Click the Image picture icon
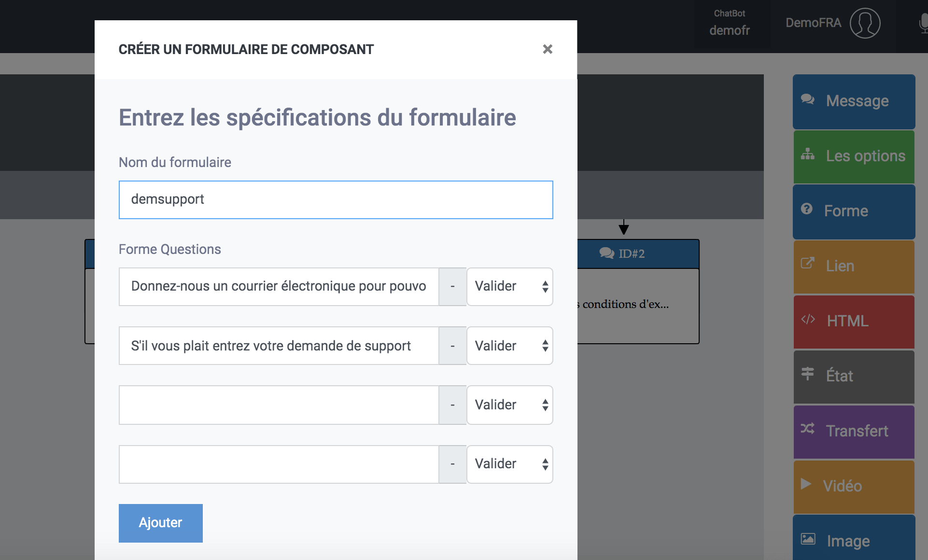Screen dimensions: 928x560 coord(808,539)
